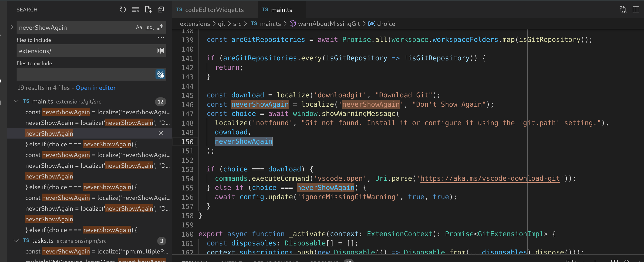Click extensions breadcrumb
Image resolution: width=644 pixels, height=262 pixels.
[195, 24]
